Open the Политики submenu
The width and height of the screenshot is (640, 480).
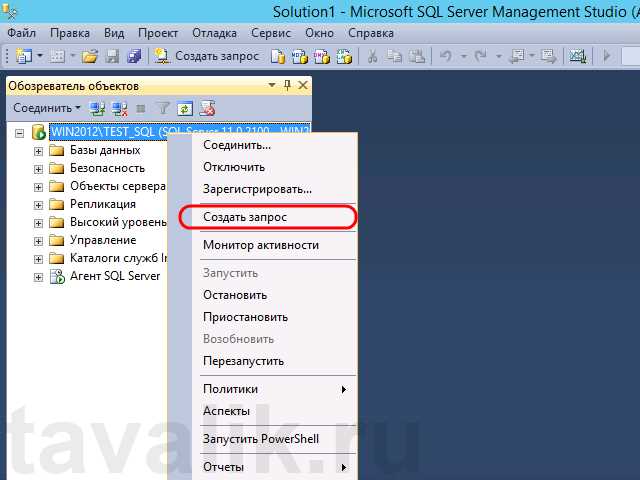(263, 389)
